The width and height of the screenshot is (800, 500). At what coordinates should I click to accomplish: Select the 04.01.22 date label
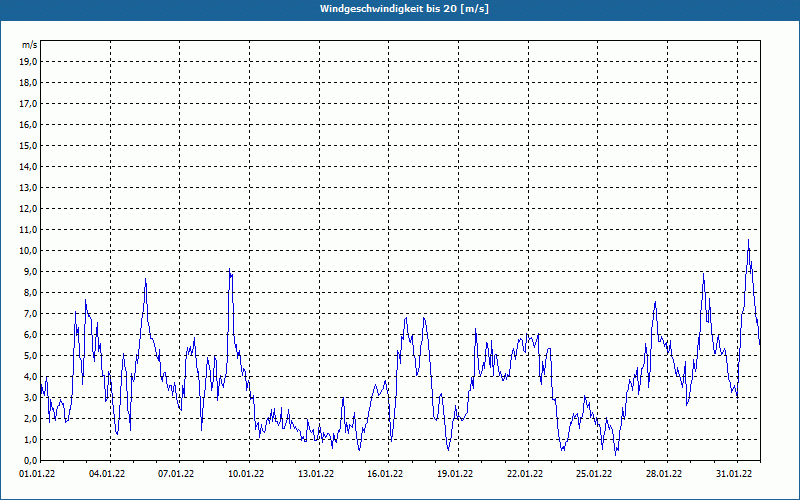pyautogui.click(x=107, y=474)
